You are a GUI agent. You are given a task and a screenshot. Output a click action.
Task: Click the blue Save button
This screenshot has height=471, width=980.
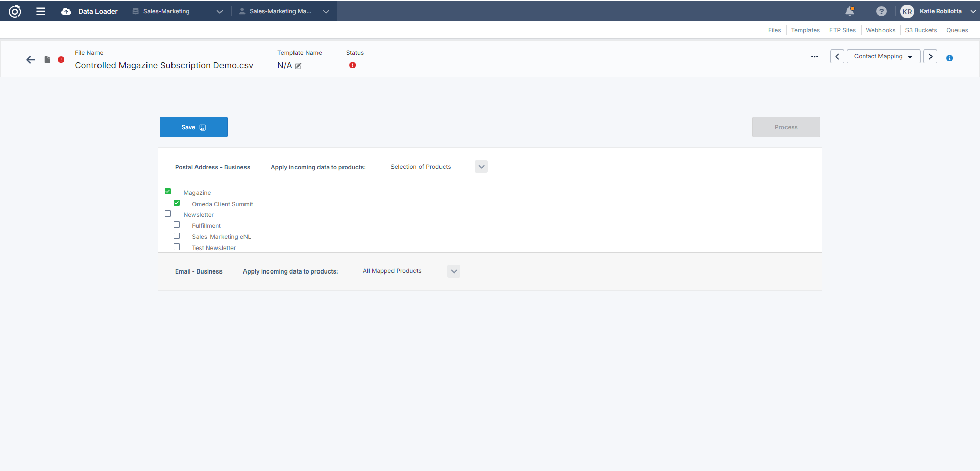click(193, 127)
